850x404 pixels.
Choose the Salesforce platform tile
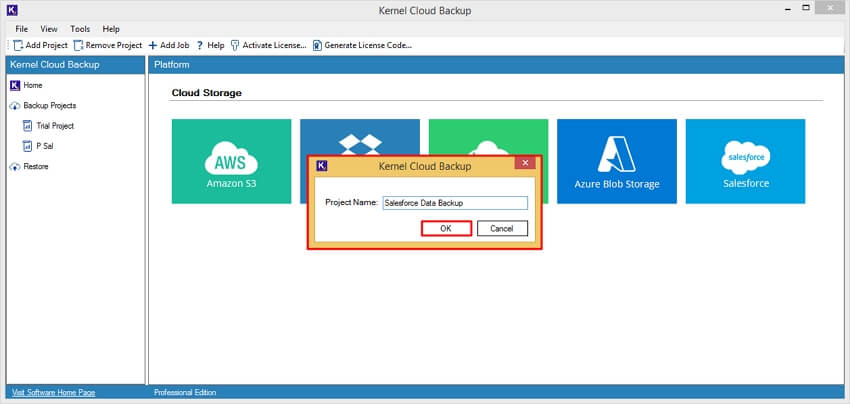745,162
